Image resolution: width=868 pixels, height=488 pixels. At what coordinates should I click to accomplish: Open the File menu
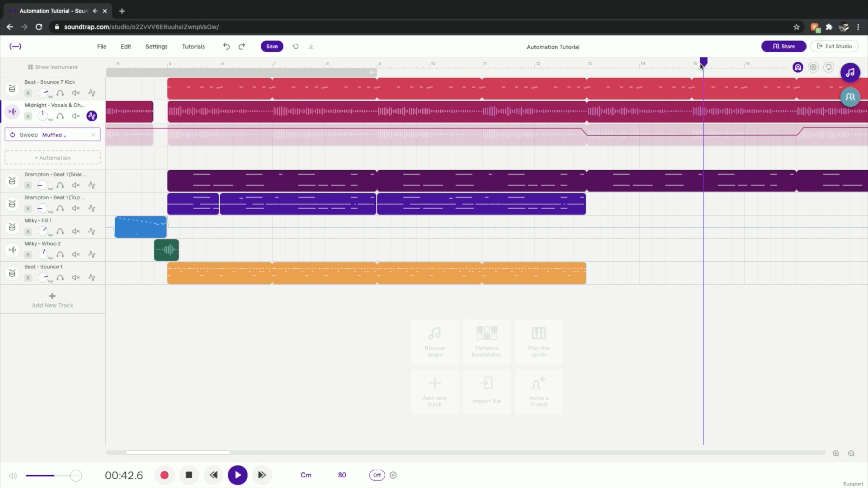101,46
